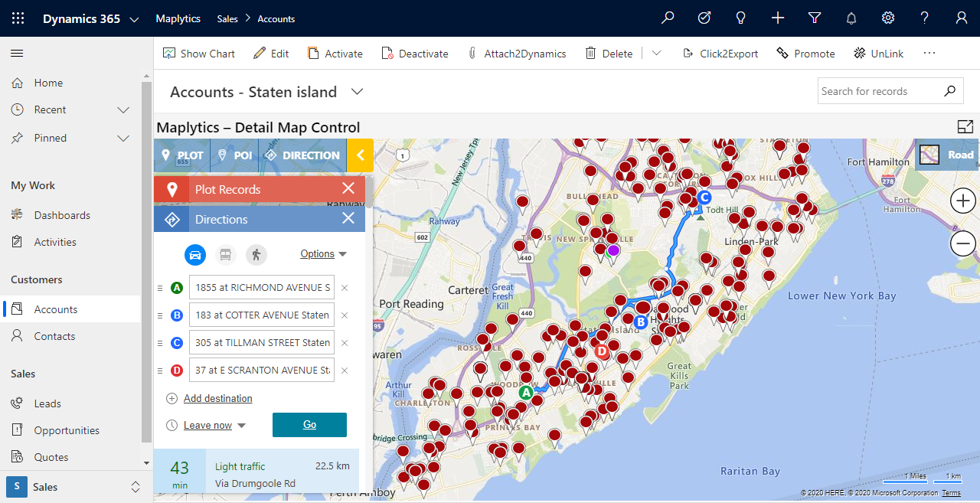This screenshot has height=503, width=980.
Task: Select transit mode bus icon
Action: (x=225, y=254)
